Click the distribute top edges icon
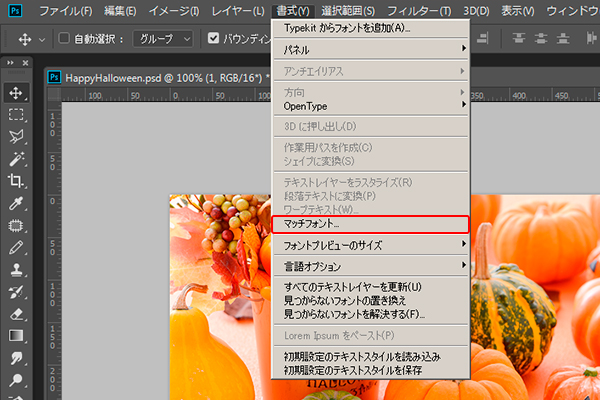The image size is (600, 400). (519, 38)
